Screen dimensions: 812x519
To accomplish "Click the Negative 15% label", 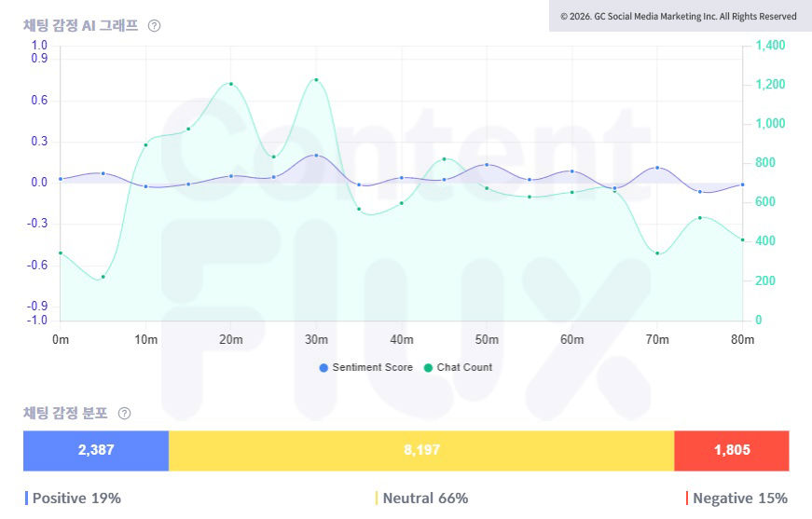I will 739,499.
